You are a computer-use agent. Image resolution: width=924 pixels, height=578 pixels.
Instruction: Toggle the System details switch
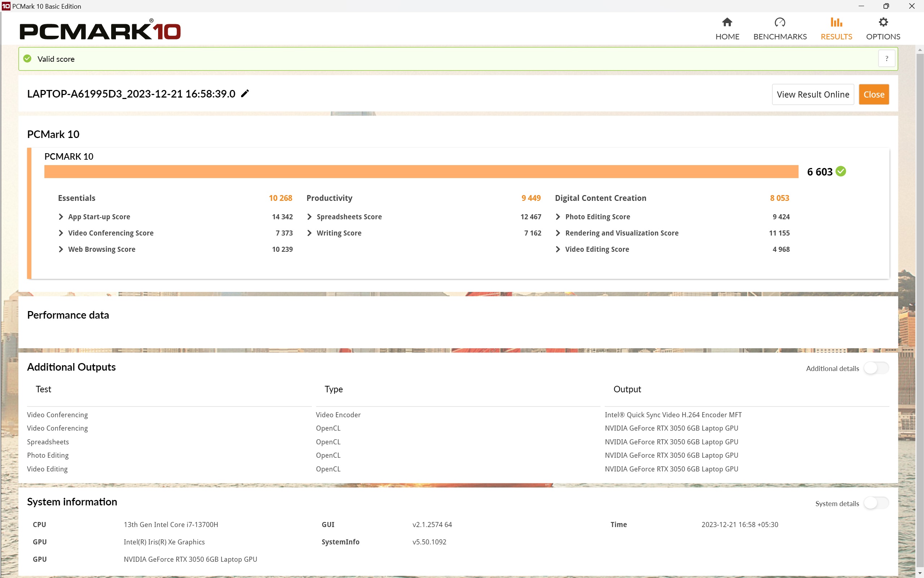(x=876, y=503)
